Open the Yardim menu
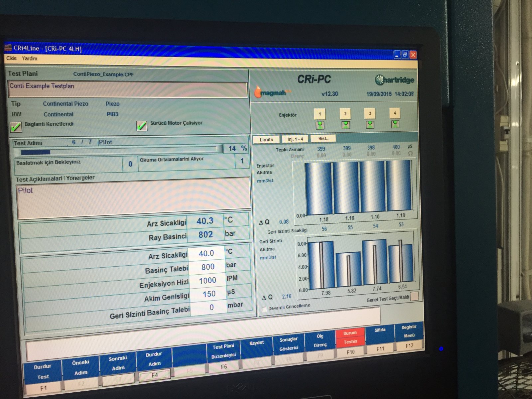The width and height of the screenshot is (532, 399). (x=30, y=59)
